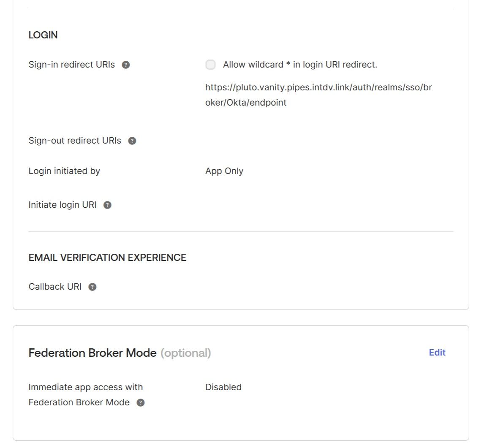479x448 pixels.
Task: Edit Federation Broker Mode settings
Action: coord(437,353)
